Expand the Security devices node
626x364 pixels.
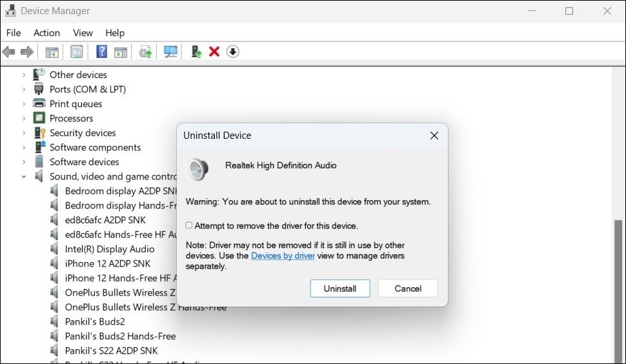point(23,133)
